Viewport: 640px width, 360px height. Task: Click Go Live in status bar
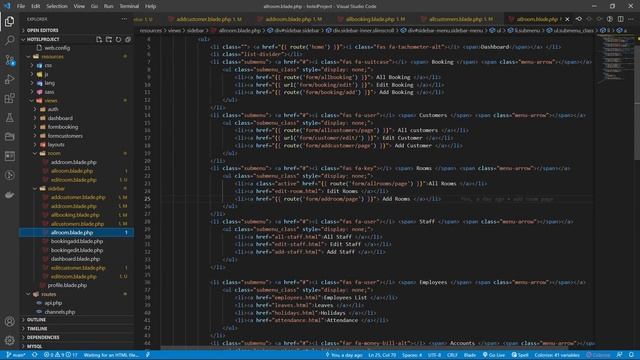[494, 355]
